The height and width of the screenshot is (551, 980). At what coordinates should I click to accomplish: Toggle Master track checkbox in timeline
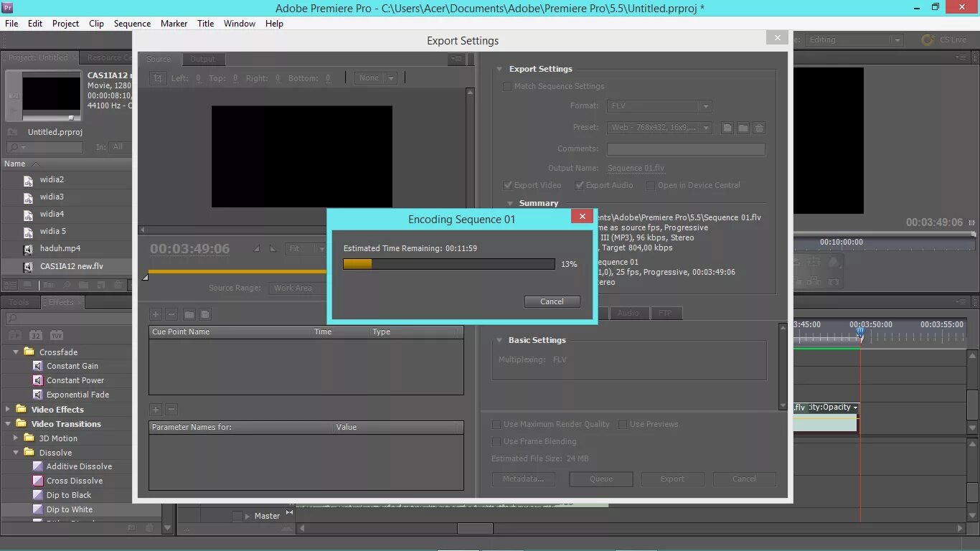pos(237,516)
